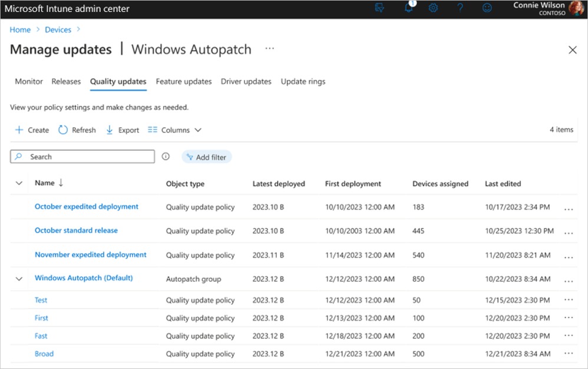
Task: Open the Cloud Shell icon
Action: point(380,8)
